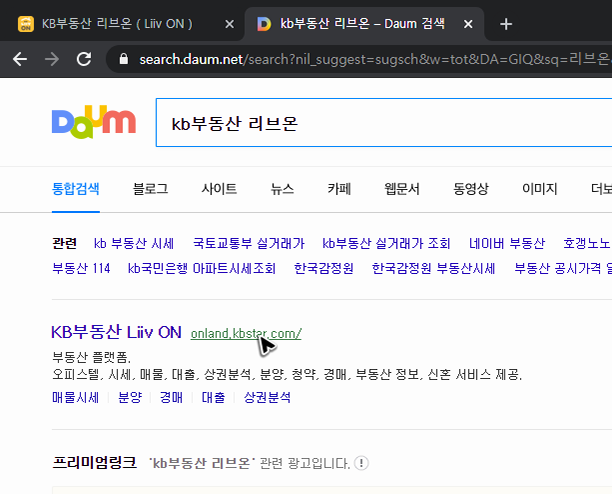This screenshot has width=612, height=494.
Task: Open the 대출 sublink
Action: point(213,398)
